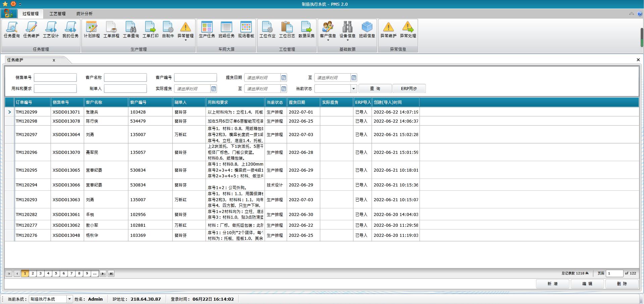Click the 新增 add button
The height and width of the screenshot is (304, 644).
pyautogui.click(x=552, y=284)
